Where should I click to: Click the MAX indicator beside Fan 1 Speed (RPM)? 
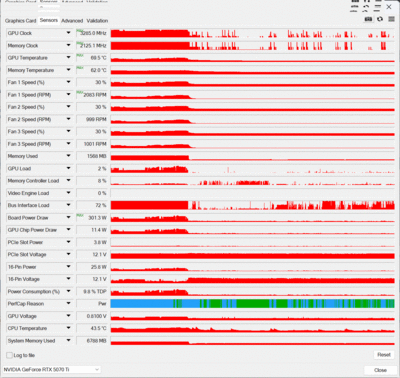(x=80, y=92)
